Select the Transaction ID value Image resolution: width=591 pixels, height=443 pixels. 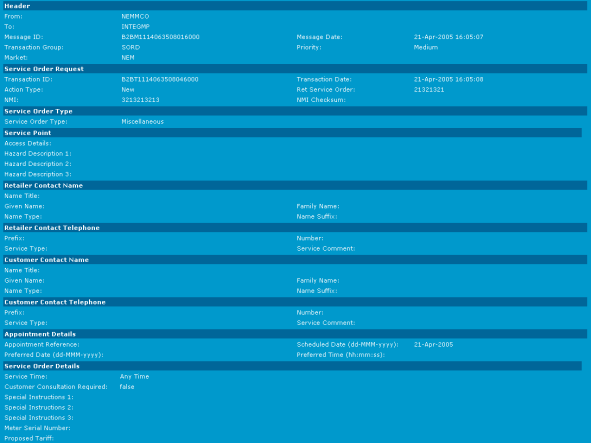[x=160, y=79]
